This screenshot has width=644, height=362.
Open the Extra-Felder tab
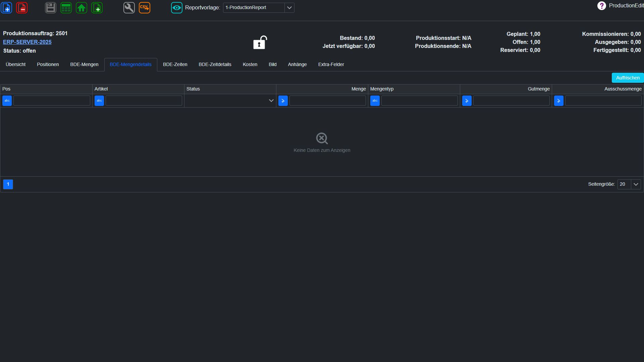click(x=331, y=64)
